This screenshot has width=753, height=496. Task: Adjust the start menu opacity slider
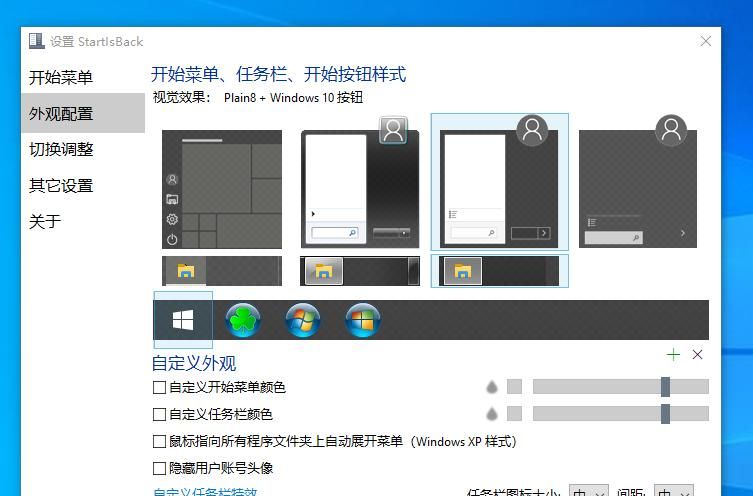(621, 387)
